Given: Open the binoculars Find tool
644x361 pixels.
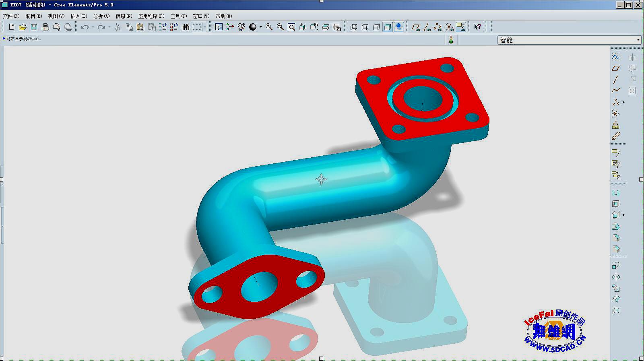Looking at the screenshot, I should coord(185,27).
